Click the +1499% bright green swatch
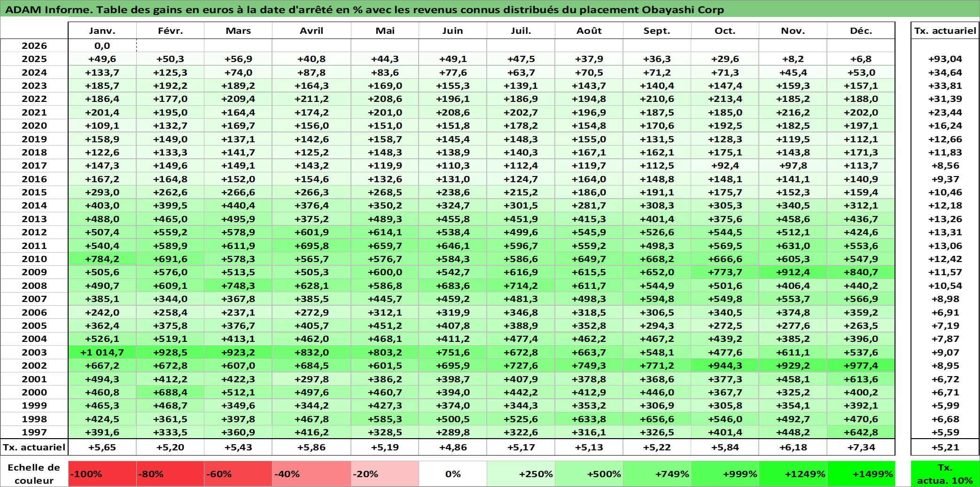Image resolution: width=980 pixels, height=487 pixels. pos(861,474)
